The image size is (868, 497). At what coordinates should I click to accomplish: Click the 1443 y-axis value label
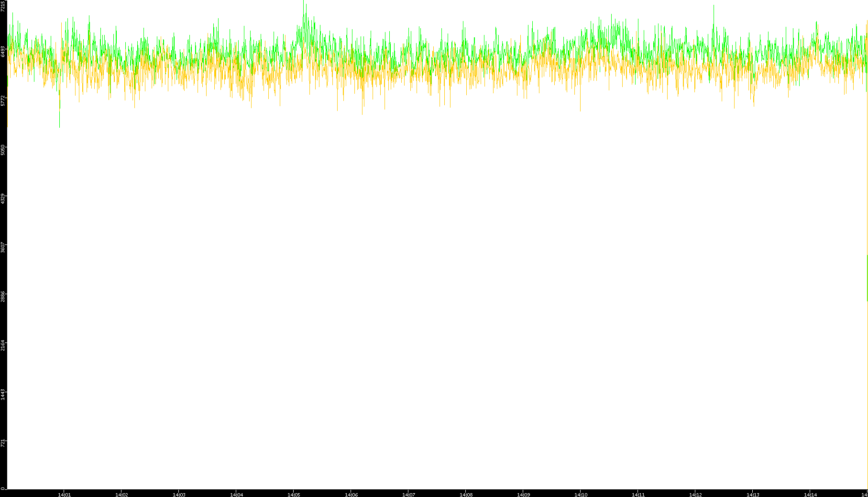[3, 395]
